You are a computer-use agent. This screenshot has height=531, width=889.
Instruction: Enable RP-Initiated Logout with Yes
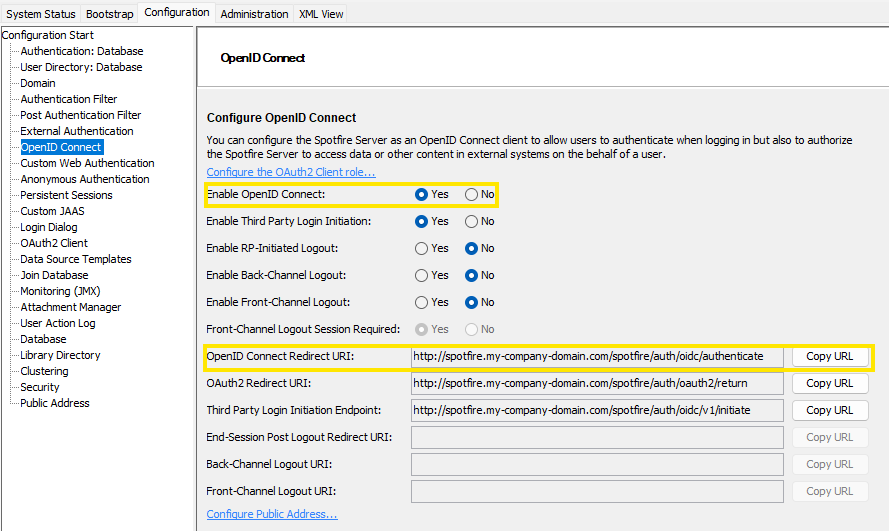coord(421,248)
